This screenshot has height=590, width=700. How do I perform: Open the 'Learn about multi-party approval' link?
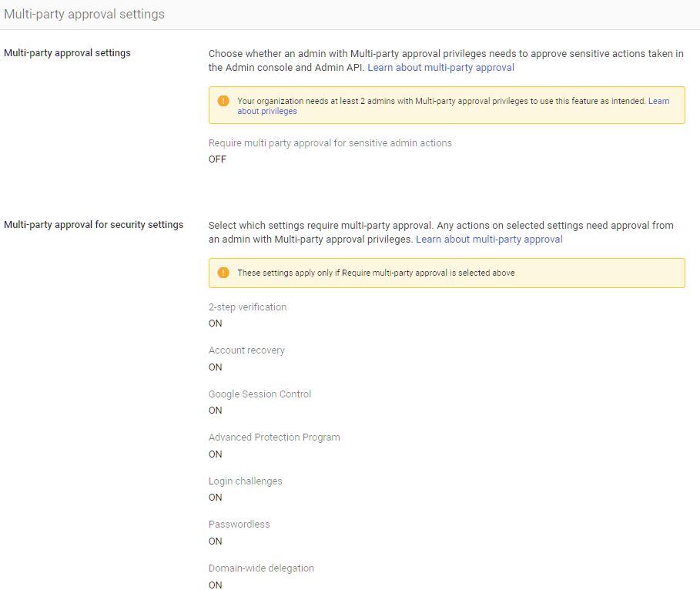(440, 67)
